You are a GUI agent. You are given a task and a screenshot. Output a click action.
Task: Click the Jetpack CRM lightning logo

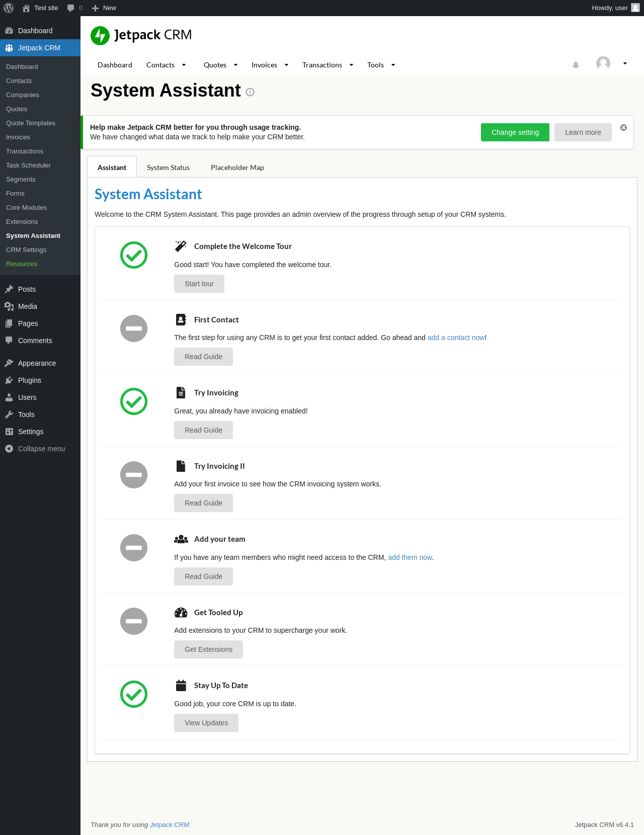click(100, 36)
